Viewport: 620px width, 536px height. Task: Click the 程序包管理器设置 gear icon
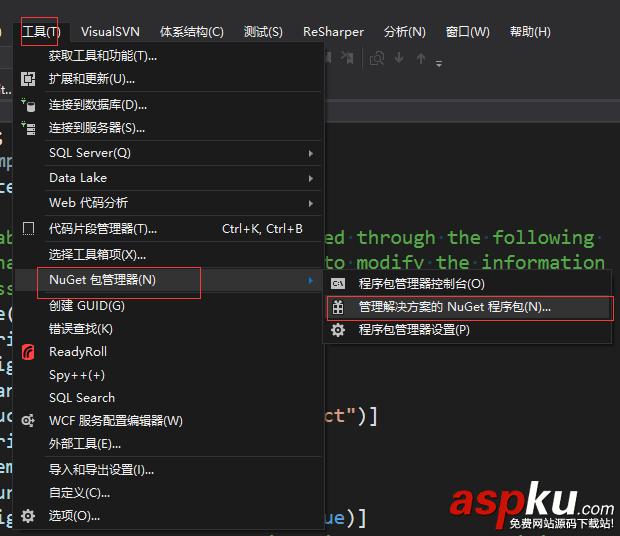[338, 330]
